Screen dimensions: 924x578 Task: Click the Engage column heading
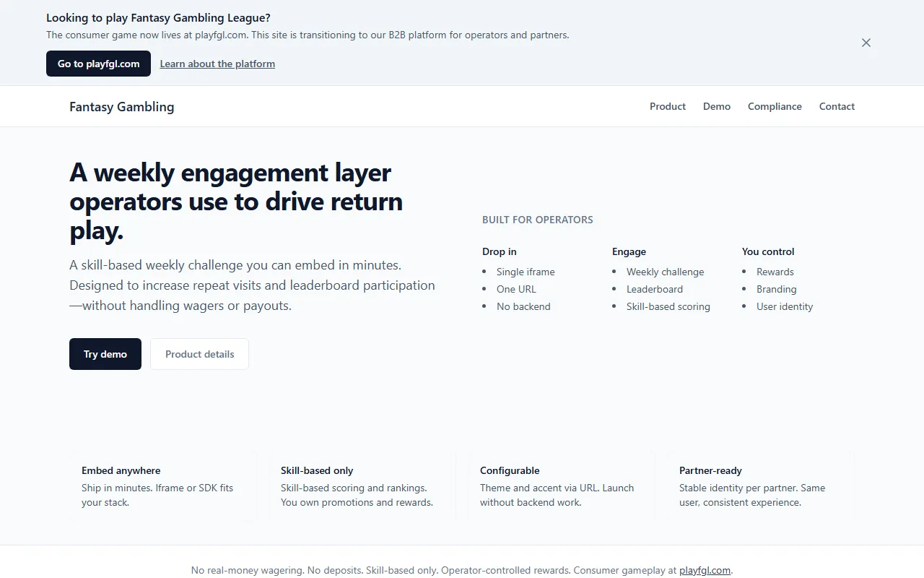(629, 251)
